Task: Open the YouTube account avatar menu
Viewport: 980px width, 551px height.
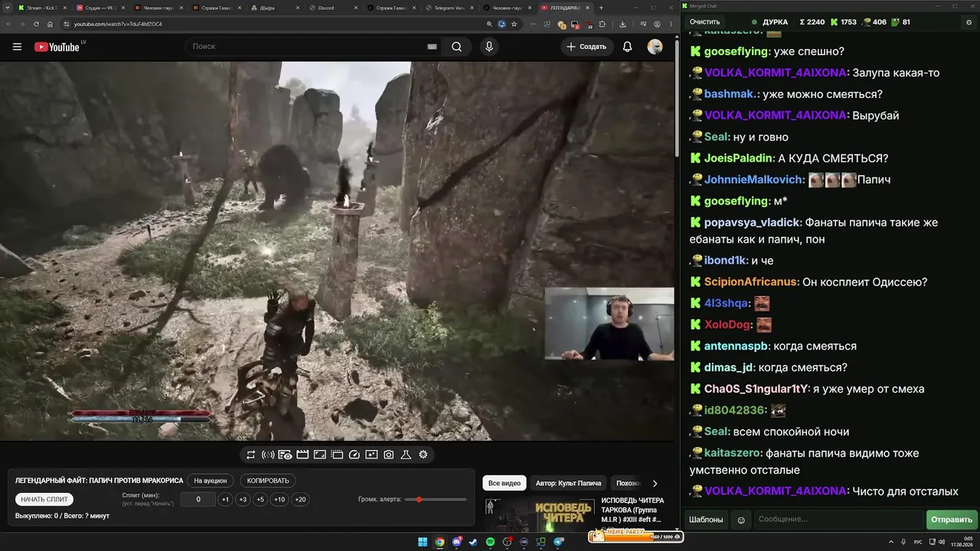Action: click(x=655, y=47)
